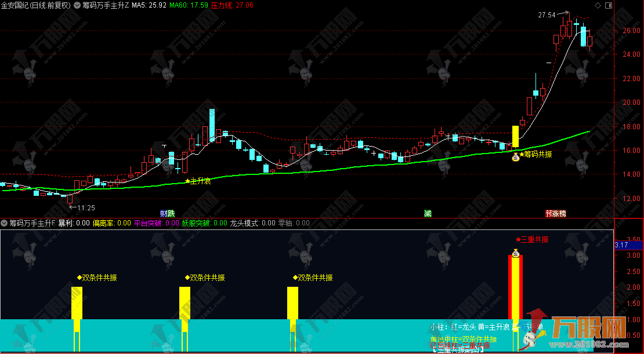Image resolution: width=644 pixels, height=354 pixels.
Task: Click the 减 event marker icon
Action: 428,213
